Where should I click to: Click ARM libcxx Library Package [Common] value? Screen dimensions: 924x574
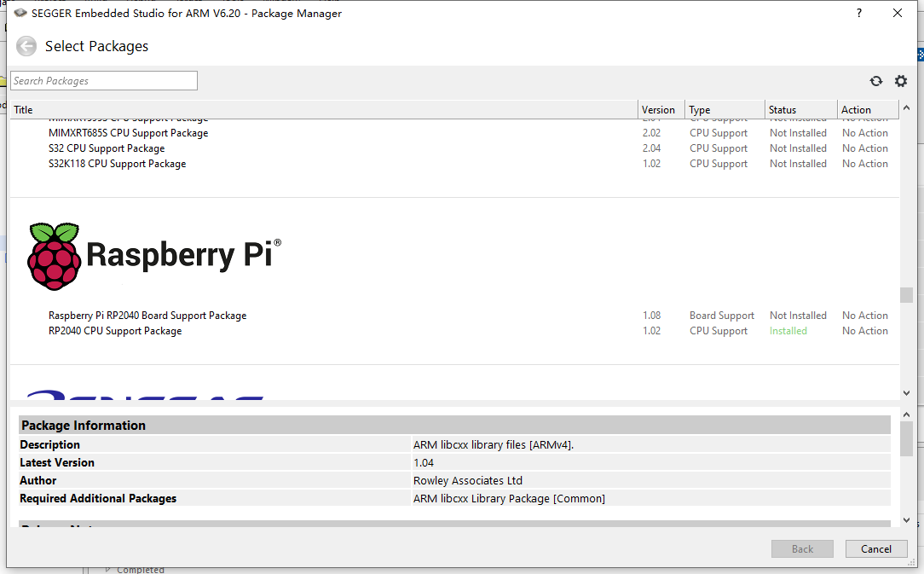509,498
